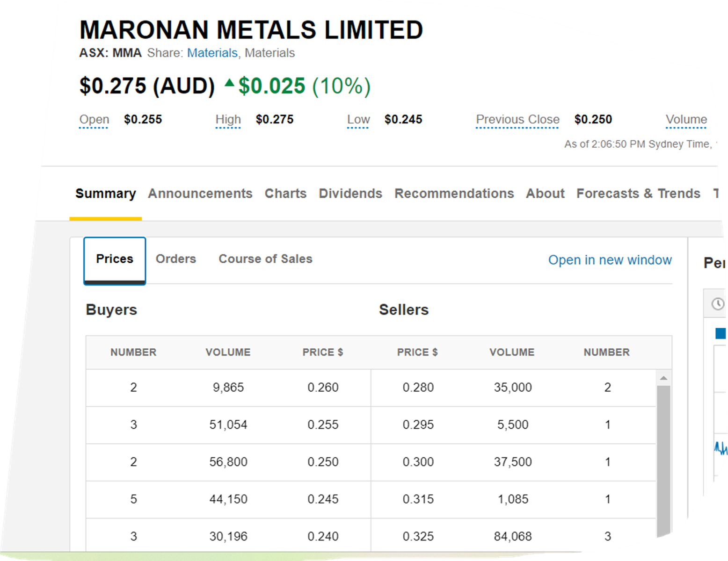
Task: Click seller volume 37,500
Action: coord(513,462)
